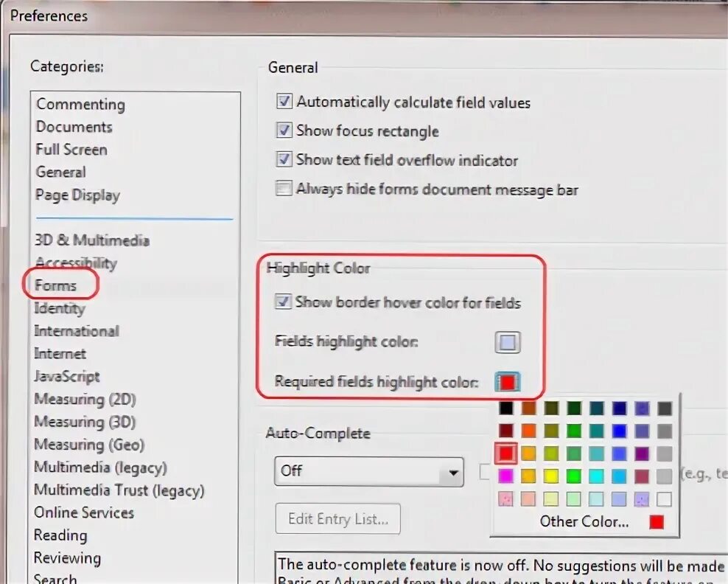Select Online Services category

pyautogui.click(x=84, y=512)
